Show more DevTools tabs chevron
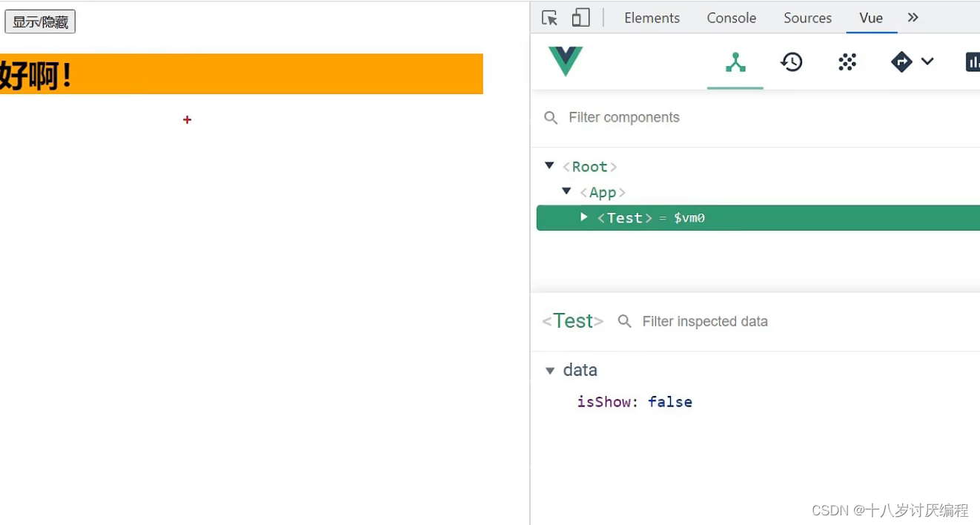Screen dimensions: 980x525 coord(913,17)
